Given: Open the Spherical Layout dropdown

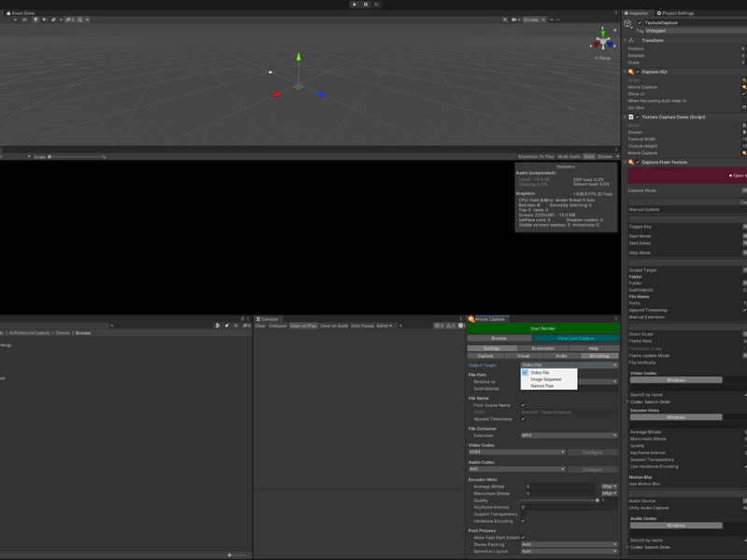Looking at the screenshot, I should point(570,552).
